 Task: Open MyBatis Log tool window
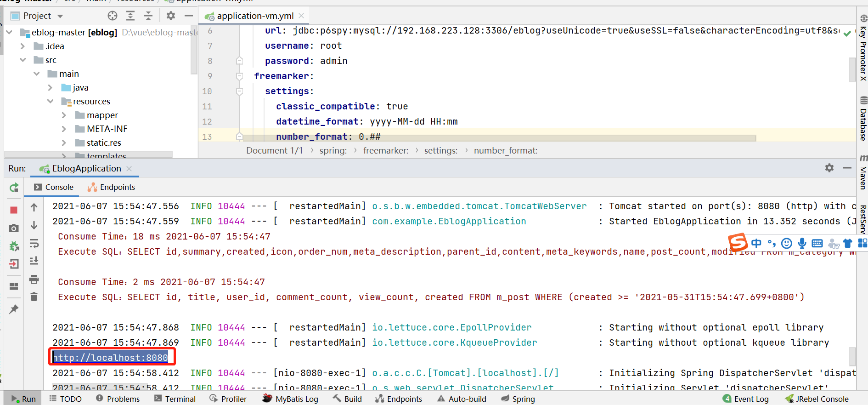click(x=290, y=399)
